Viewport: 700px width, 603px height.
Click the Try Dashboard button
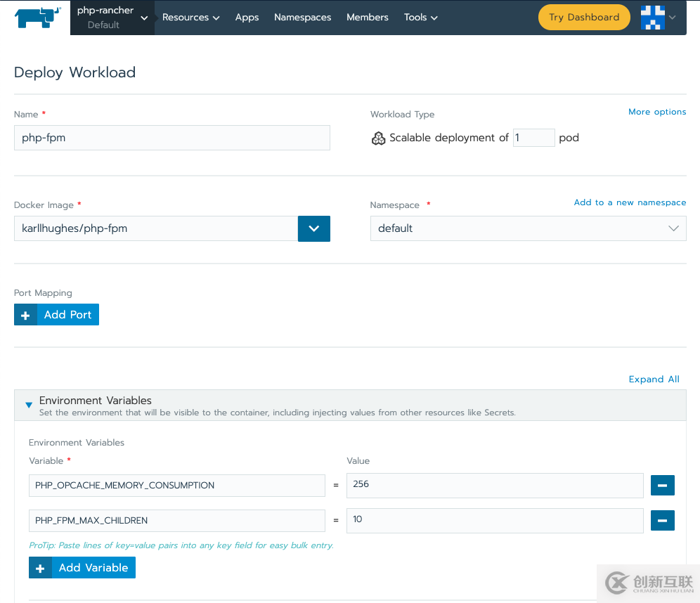point(584,18)
